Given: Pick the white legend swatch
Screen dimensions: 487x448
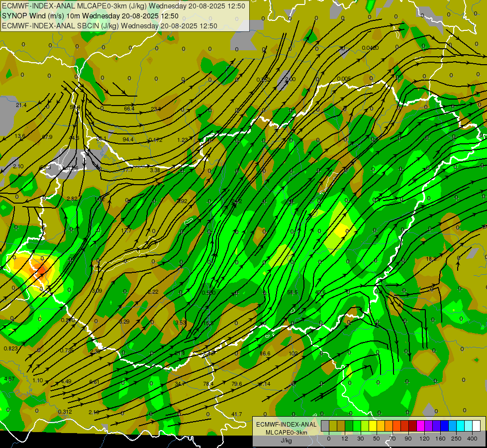Looking at the screenshot, I should pyautogui.click(x=476, y=426).
